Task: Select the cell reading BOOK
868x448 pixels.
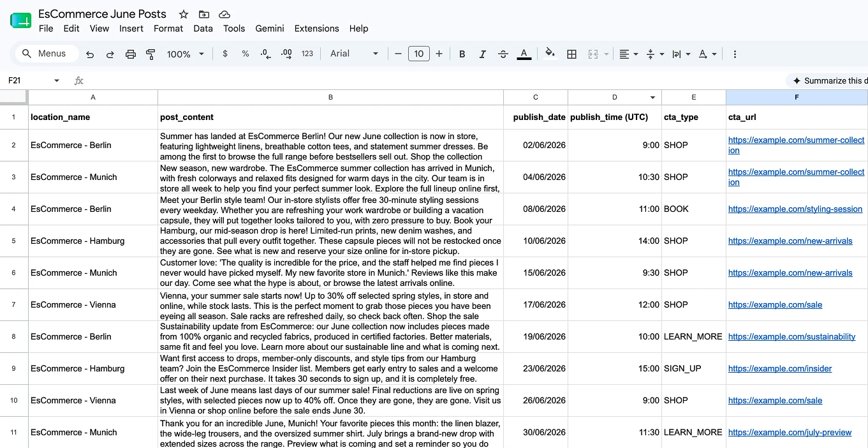Action: click(x=694, y=209)
